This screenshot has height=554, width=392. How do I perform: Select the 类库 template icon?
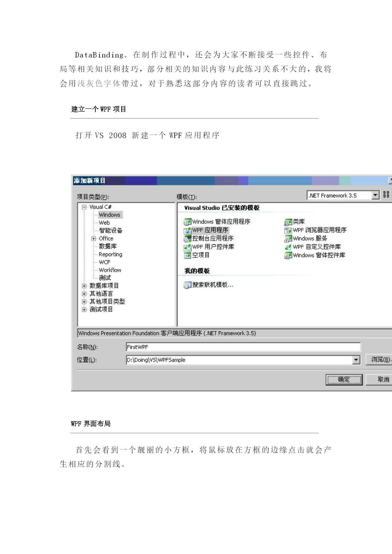tap(288, 222)
